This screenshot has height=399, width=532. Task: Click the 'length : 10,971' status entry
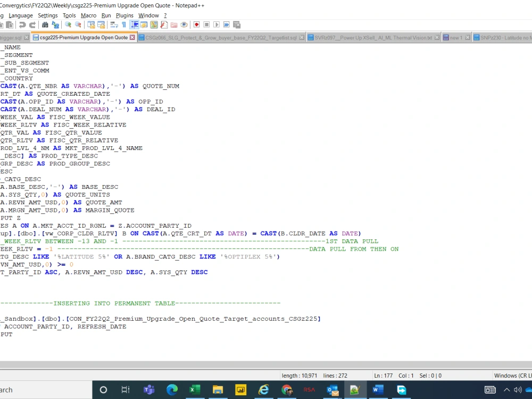click(299, 376)
